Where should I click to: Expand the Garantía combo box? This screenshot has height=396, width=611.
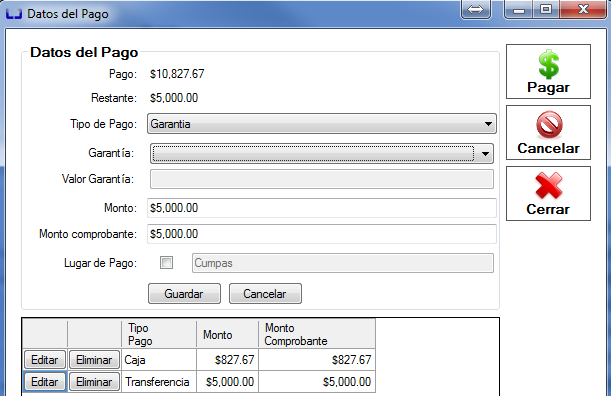click(322, 153)
